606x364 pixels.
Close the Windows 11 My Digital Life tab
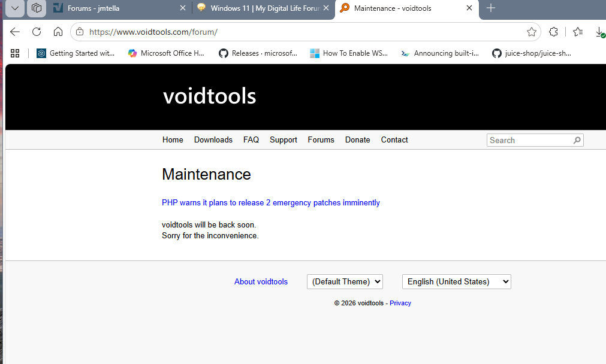[326, 8]
